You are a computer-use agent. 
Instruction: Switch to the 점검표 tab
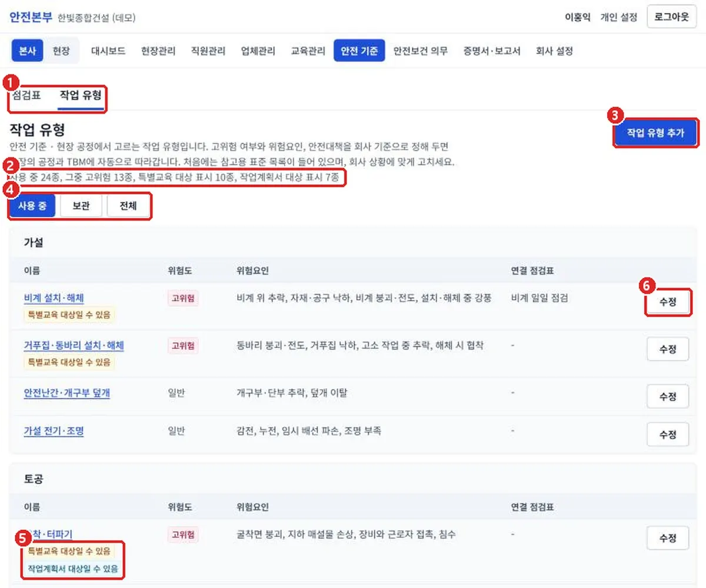coord(26,95)
